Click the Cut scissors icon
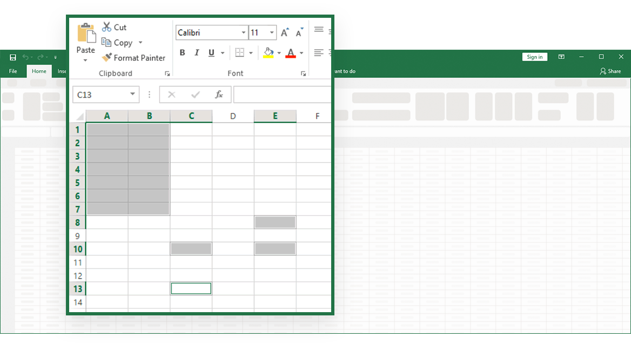Screen dimensions: 631x364 tap(107, 27)
